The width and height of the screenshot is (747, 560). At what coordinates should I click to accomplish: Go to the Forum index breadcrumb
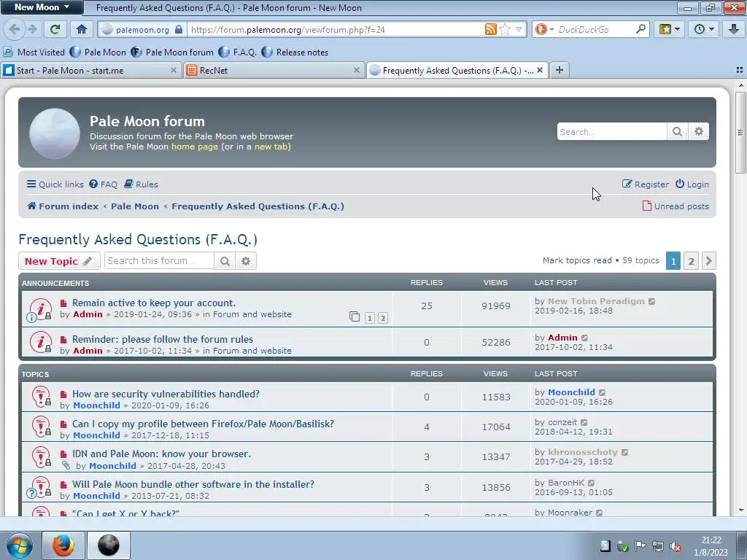[x=63, y=206]
